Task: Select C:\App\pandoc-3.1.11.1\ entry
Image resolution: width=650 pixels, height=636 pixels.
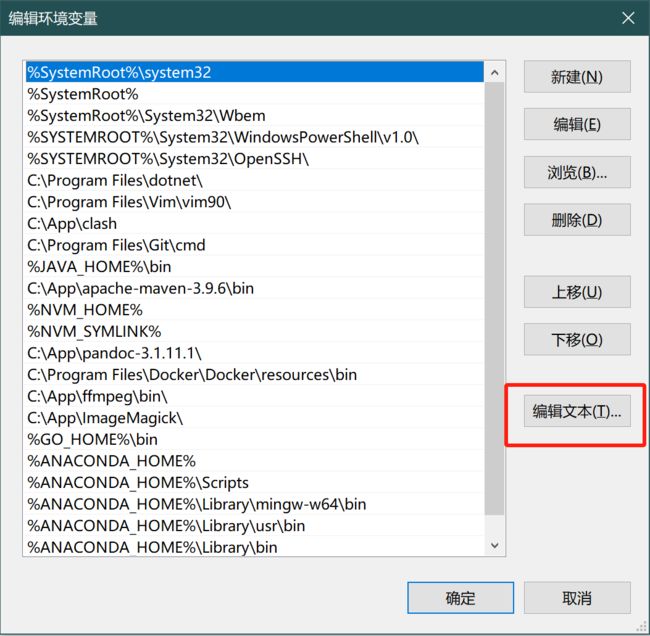Action: tap(254, 353)
